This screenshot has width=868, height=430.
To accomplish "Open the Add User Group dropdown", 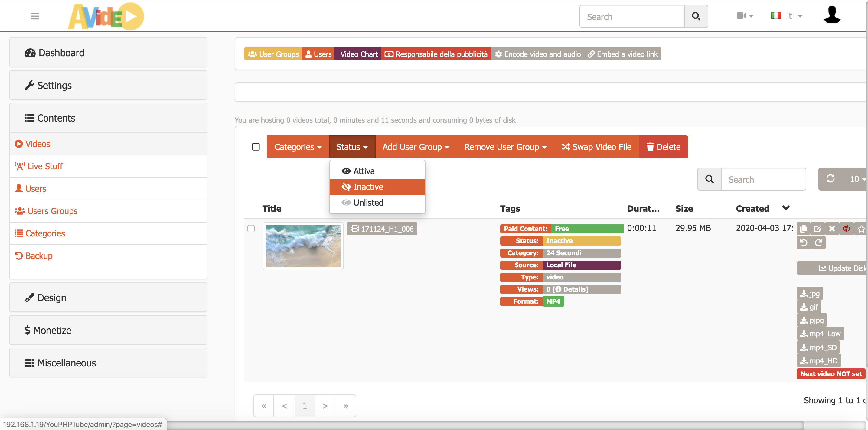I will (x=416, y=147).
